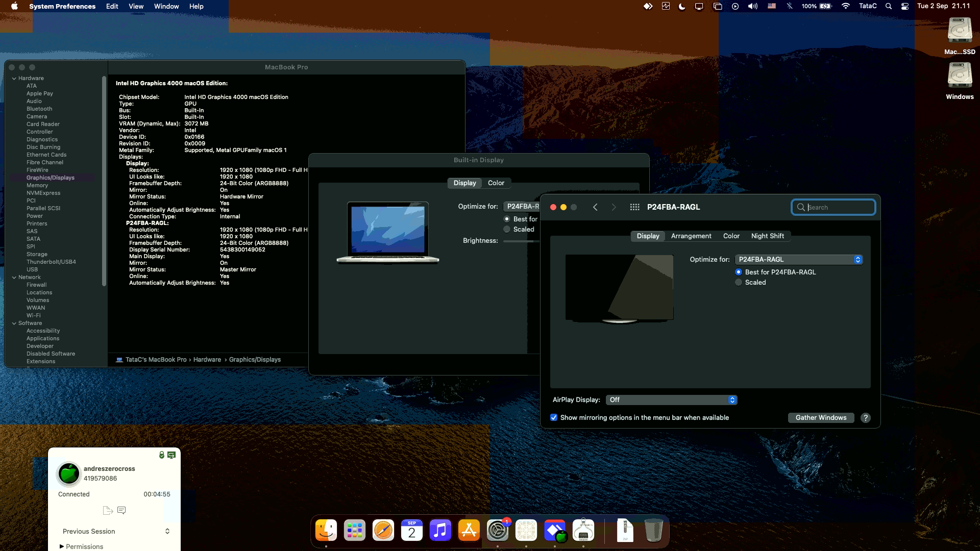Select Memory in the hardware sidebar
The height and width of the screenshot is (551, 980).
tap(37, 186)
